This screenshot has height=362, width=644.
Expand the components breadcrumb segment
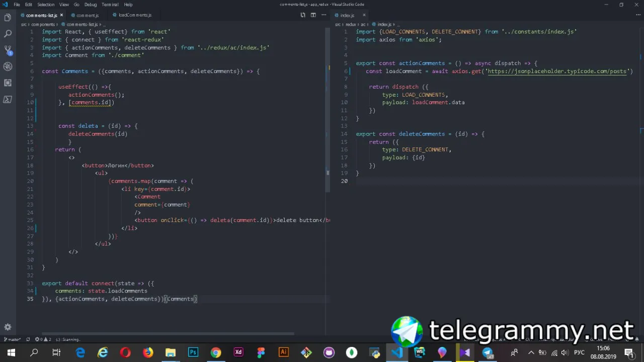pyautogui.click(x=43, y=24)
